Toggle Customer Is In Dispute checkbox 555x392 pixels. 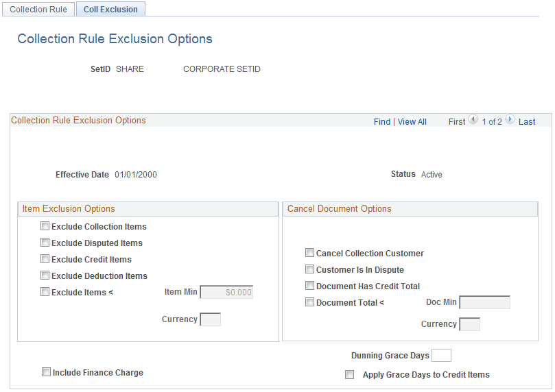(x=310, y=269)
